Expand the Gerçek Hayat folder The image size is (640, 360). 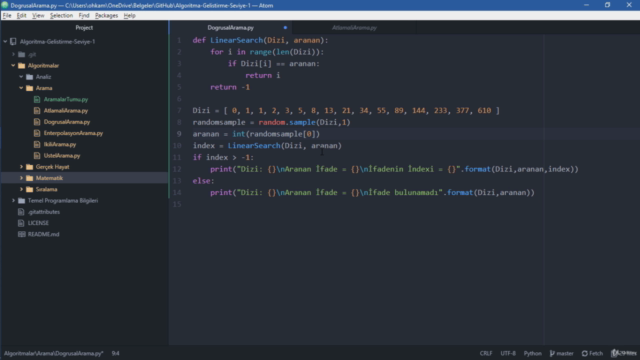(x=21, y=167)
